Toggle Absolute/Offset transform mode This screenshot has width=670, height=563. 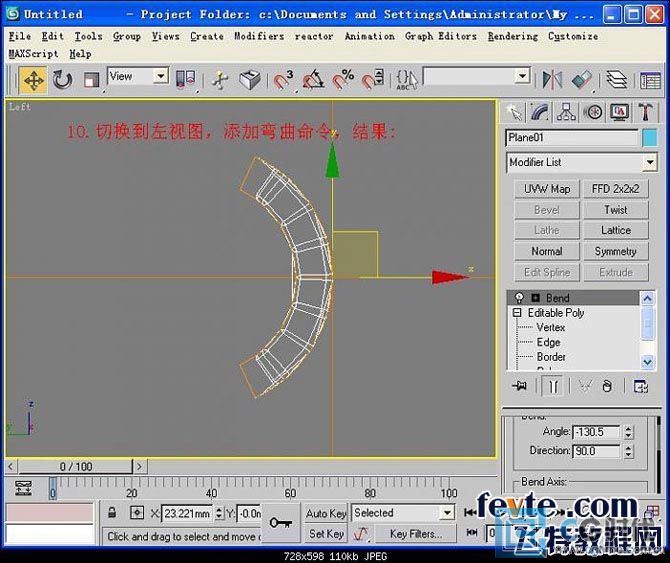137,513
